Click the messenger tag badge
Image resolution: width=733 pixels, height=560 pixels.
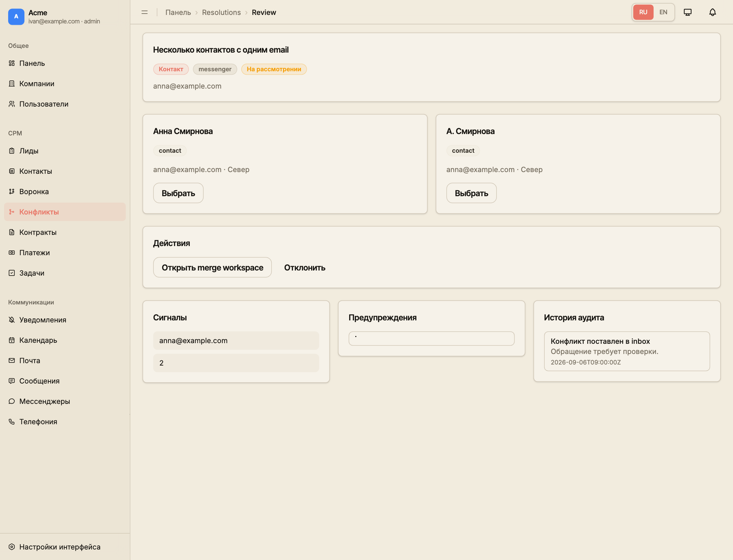pyautogui.click(x=215, y=69)
